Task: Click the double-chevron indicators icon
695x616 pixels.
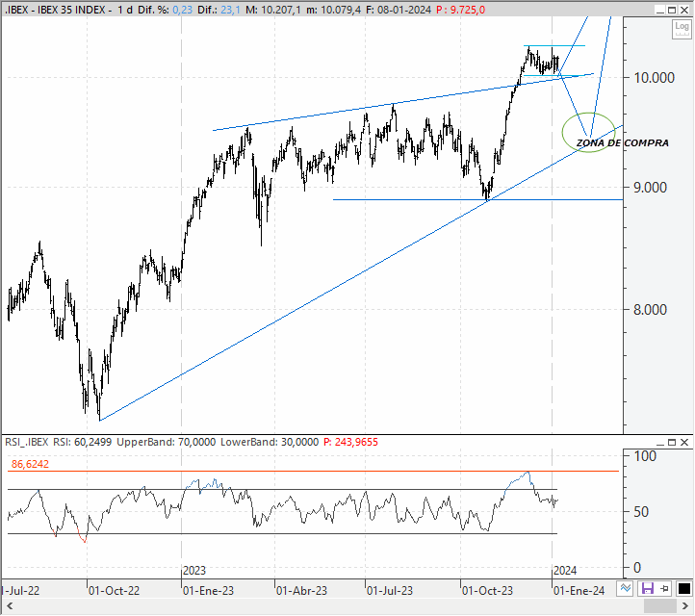Action: pyautogui.click(x=626, y=589)
